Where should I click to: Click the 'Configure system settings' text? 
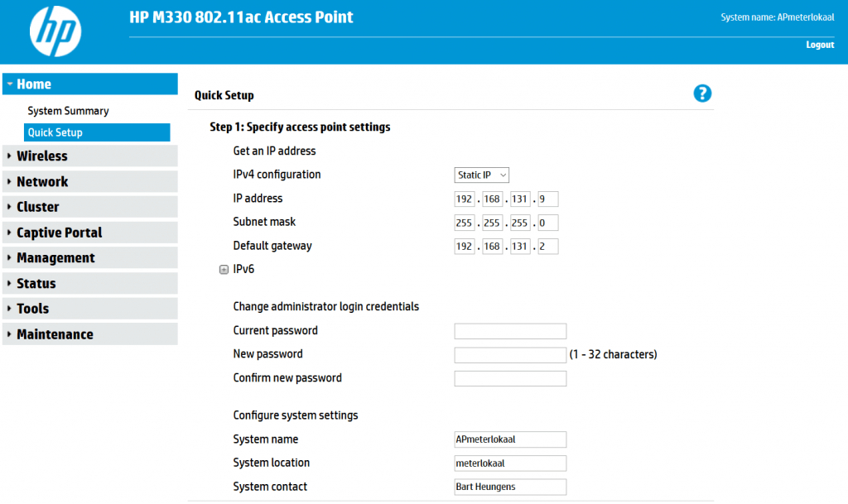click(x=296, y=415)
